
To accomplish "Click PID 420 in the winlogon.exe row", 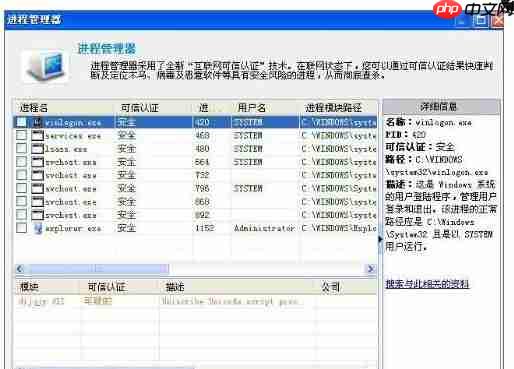I will click(202, 122).
